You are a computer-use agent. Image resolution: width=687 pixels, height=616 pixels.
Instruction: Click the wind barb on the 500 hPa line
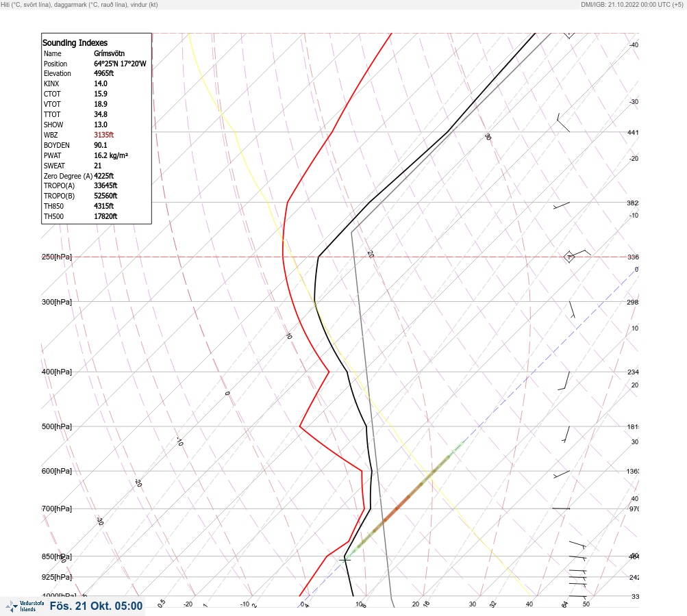point(566,435)
